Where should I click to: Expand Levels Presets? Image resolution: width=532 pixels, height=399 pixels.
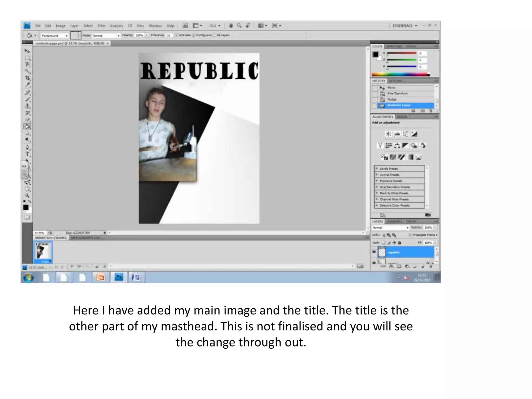pyautogui.click(x=377, y=169)
